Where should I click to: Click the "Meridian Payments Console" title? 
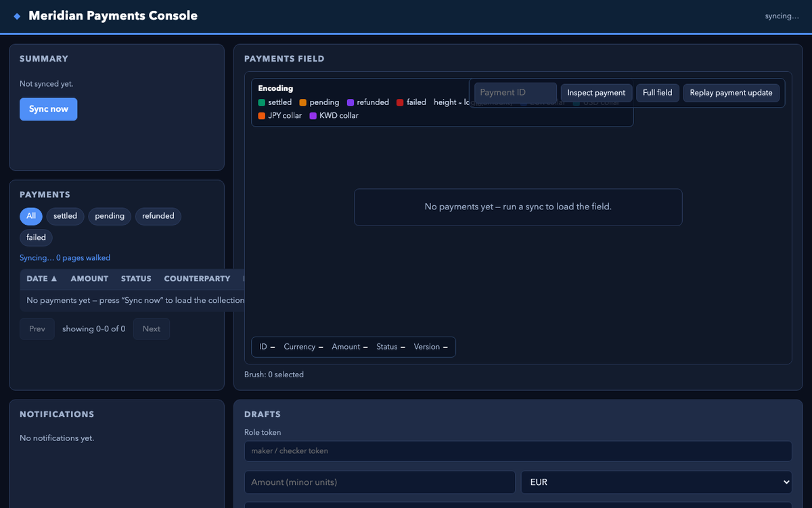(x=113, y=16)
